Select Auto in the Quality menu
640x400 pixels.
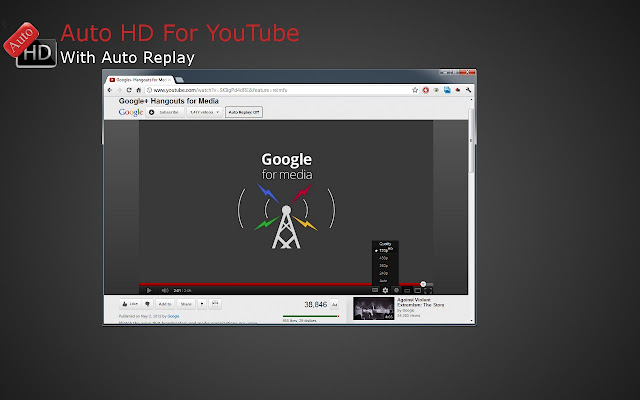coord(384,280)
